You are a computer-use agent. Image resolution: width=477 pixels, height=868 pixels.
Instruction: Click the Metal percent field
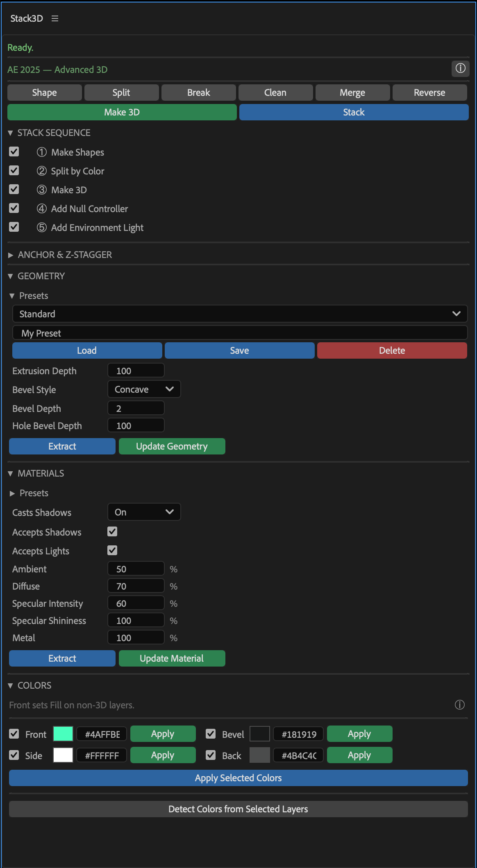(x=136, y=637)
